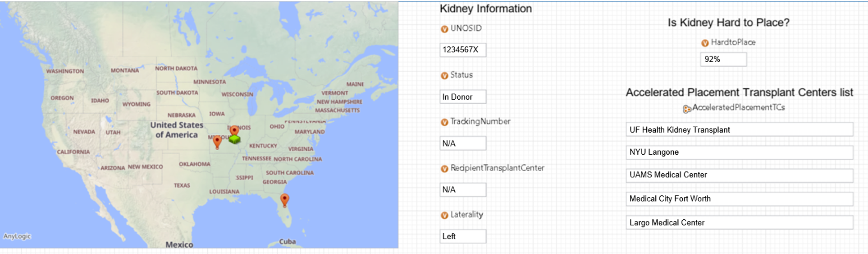Select NYU Langone in centers list

point(739,152)
